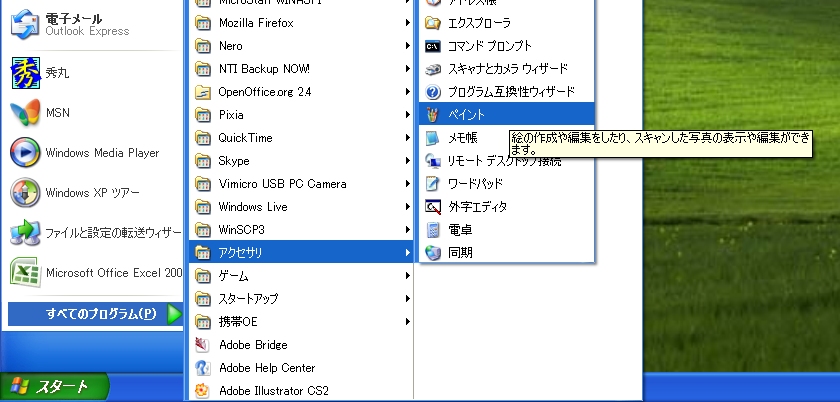Click the 外字エディタ icon

click(433, 207)
